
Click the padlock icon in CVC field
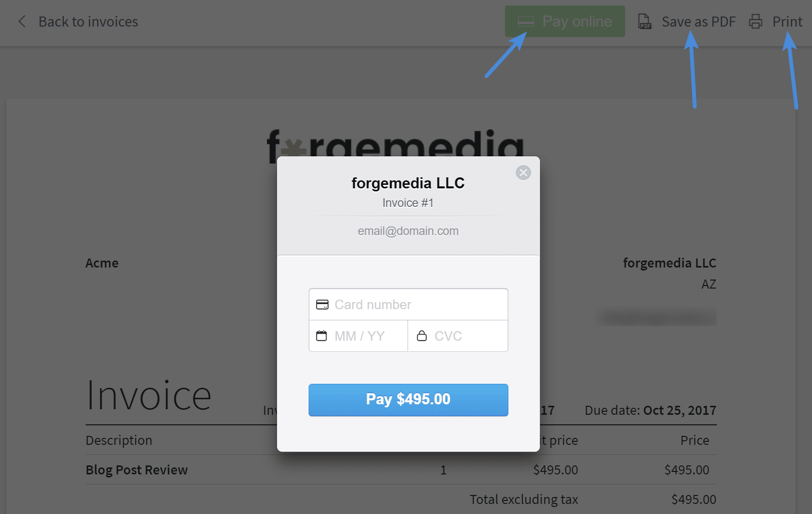pos(422,336)
